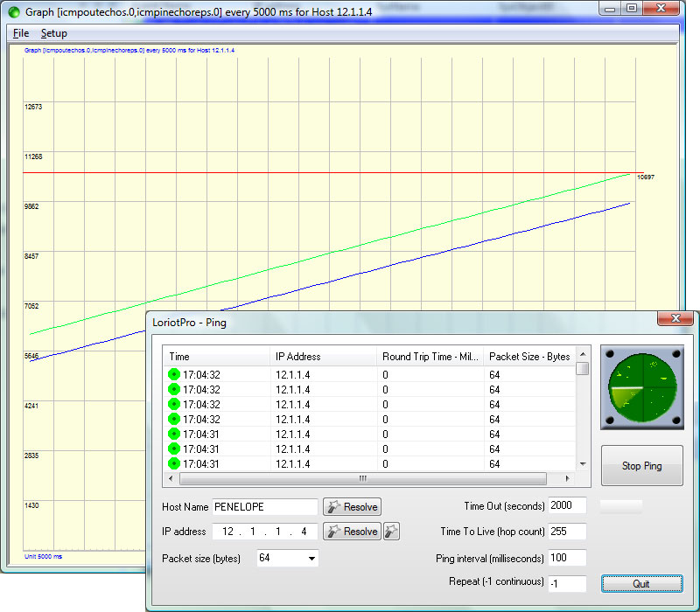This screenshot has width=700, height=612.
Task: Click the green status dot in first ping row
Action: pyautogui.click(x=173, y=375)
